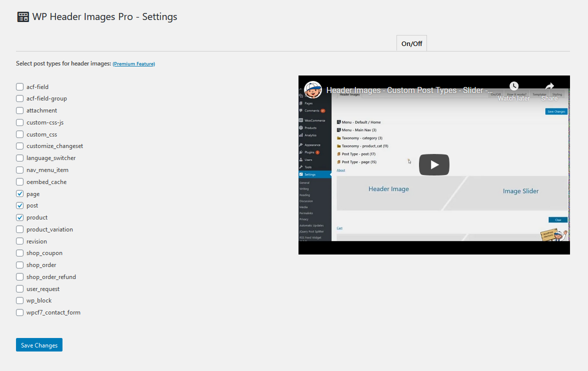
Task: Click the Watch later clock icon
Action: point(513,86)
